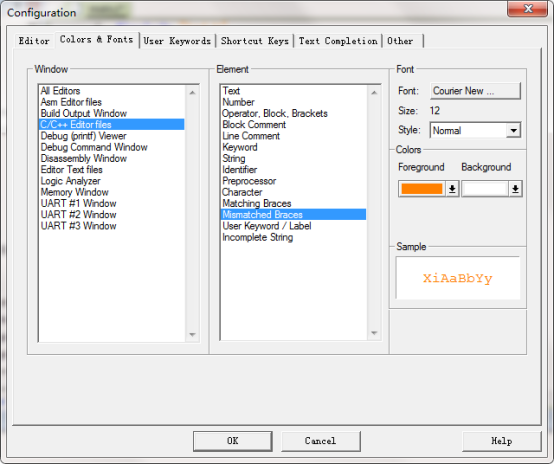Switch to the Editor tab
Screen dimensions: 554x464
tap(34, 41)
